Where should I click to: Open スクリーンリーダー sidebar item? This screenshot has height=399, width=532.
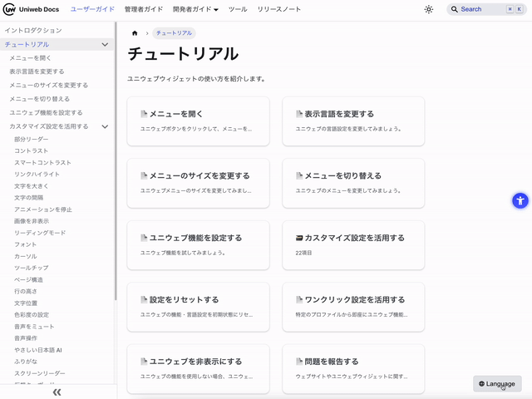pyautogui.click(x=39, y=373)
